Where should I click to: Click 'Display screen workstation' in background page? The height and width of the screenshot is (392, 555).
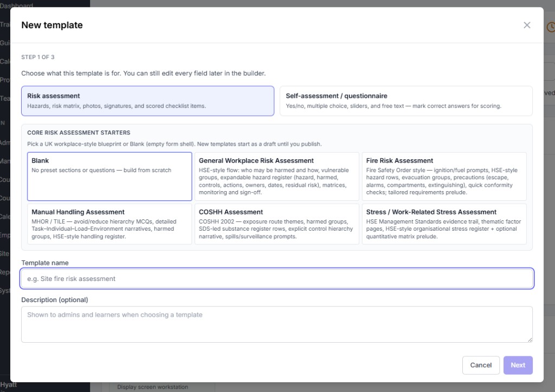(x=152, y=387)
